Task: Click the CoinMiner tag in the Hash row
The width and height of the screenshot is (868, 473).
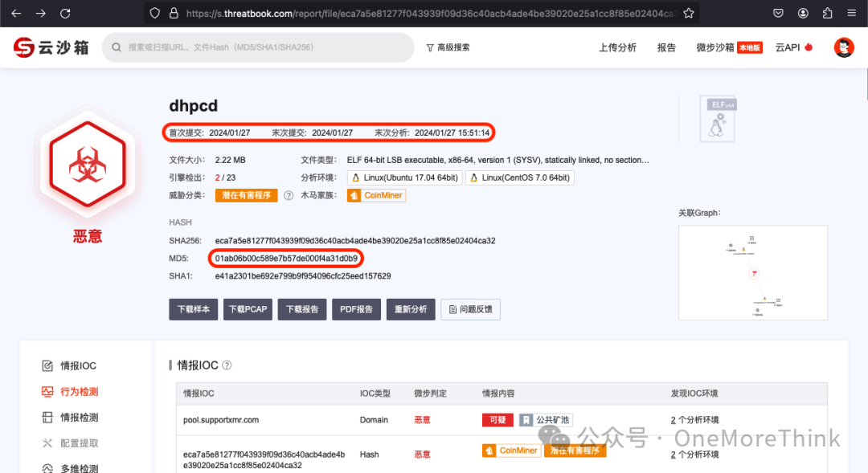Action: 511,451
